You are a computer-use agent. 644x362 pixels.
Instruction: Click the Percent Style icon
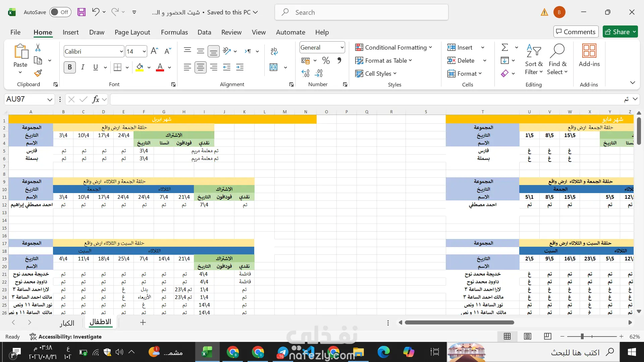[x=326, y=60]
